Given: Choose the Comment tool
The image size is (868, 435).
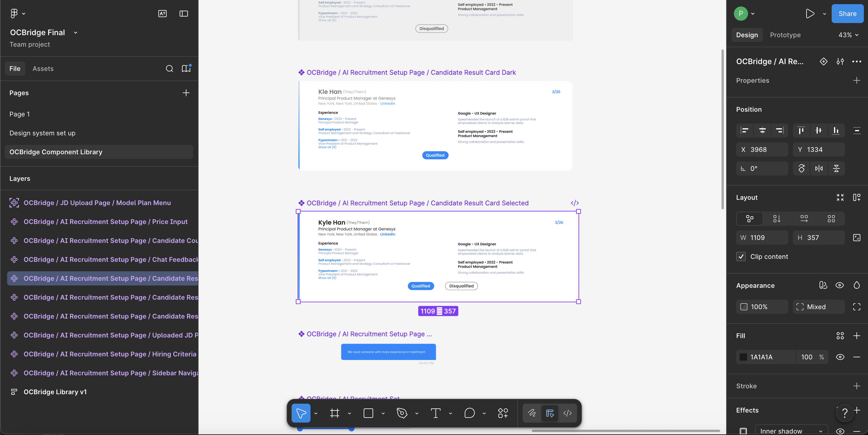Looking at the screenshot, I should [x=469, y=413].
